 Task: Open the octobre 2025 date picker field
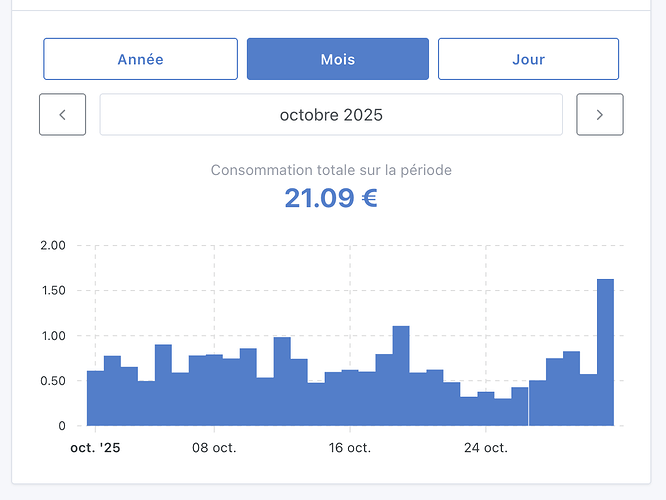coord(331,114)
